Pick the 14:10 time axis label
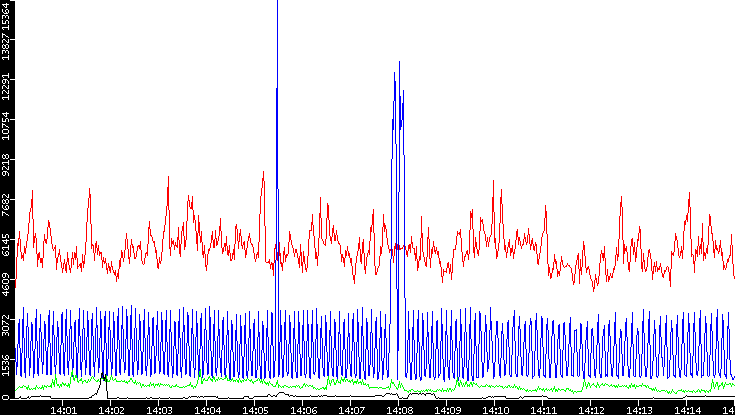735x415 pixels. pyautogui.click(x=495, y=410)
